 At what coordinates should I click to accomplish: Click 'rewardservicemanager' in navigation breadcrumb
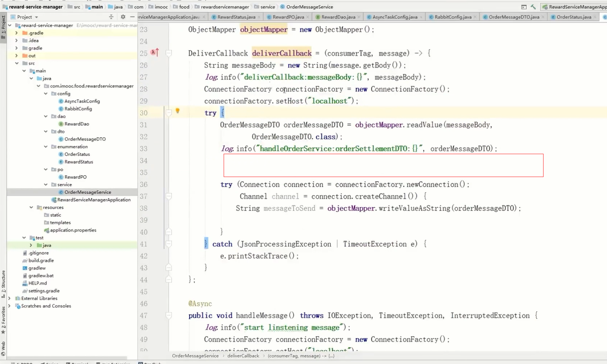225,7
